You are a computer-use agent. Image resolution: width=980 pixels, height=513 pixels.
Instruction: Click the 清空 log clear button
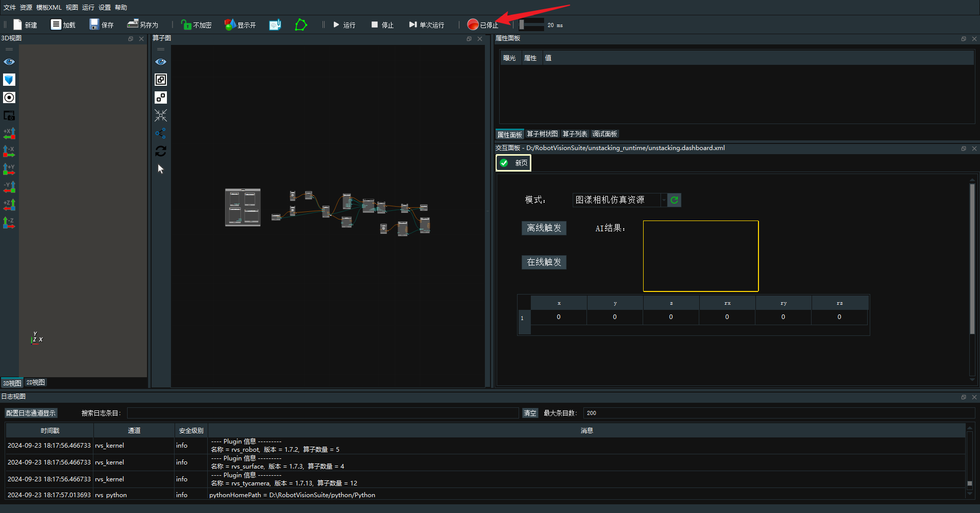tap(530, 413)
